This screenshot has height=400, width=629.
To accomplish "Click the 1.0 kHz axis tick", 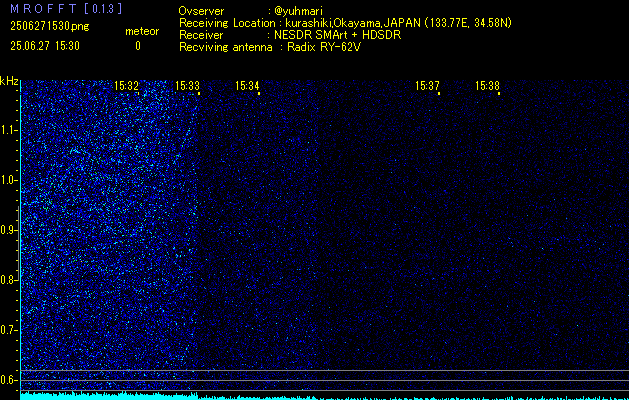I will click(9, 180).
